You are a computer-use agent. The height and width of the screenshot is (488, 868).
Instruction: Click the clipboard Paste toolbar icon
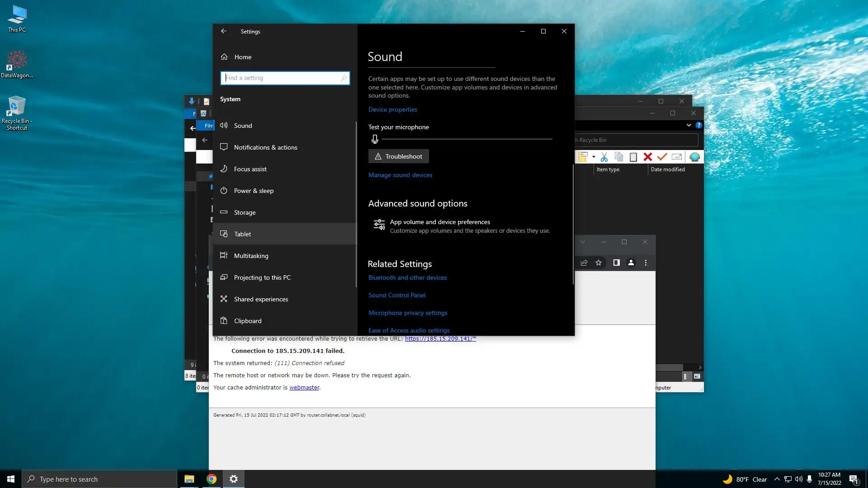coord(633,157)
